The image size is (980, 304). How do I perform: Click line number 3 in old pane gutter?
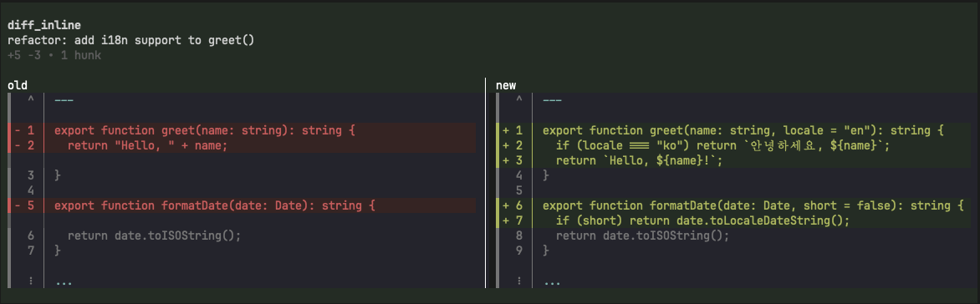click(31, 176)
